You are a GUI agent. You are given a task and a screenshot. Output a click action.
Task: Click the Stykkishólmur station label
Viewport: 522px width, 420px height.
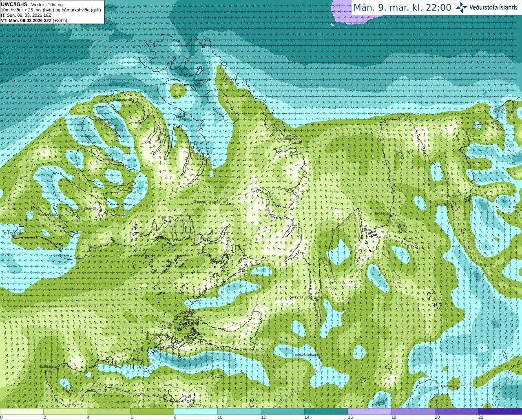(156, 334)
